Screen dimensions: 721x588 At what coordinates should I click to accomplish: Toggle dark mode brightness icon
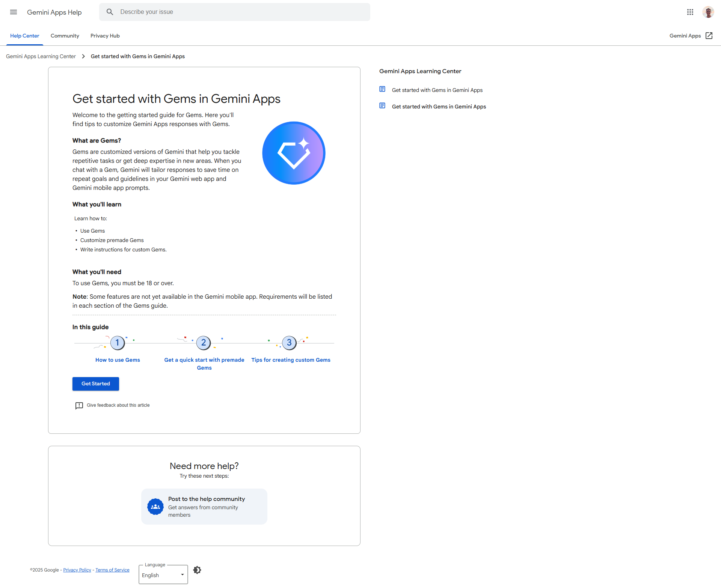[197, 570]
